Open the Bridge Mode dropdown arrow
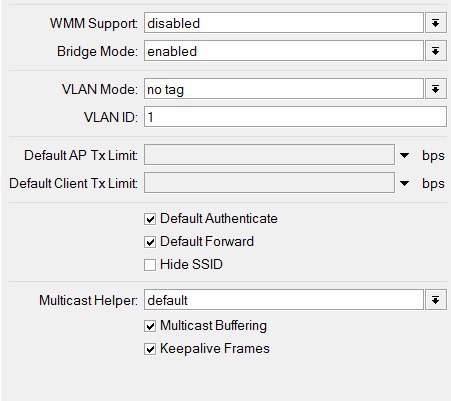 point(435,51)
